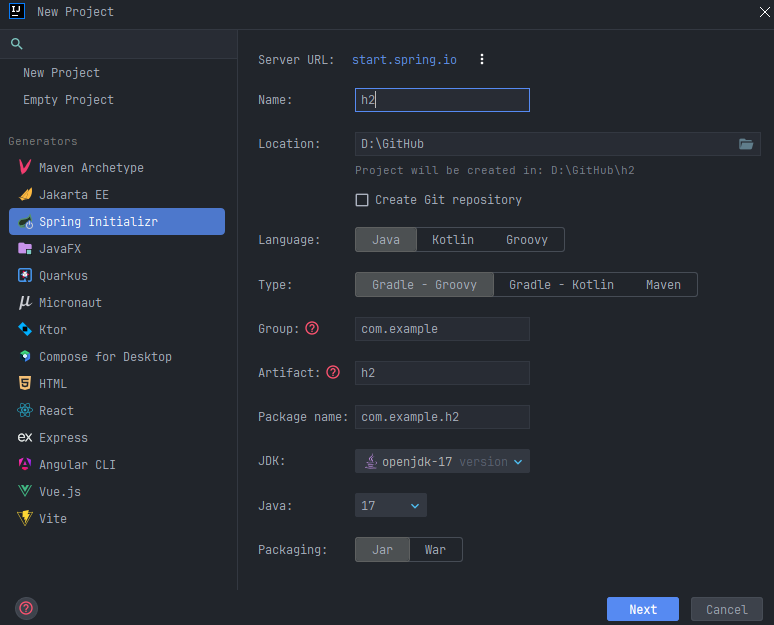This screenshot has width=774, height=625.
Task: Select the Quarkus generator
Action: point(117,275)
